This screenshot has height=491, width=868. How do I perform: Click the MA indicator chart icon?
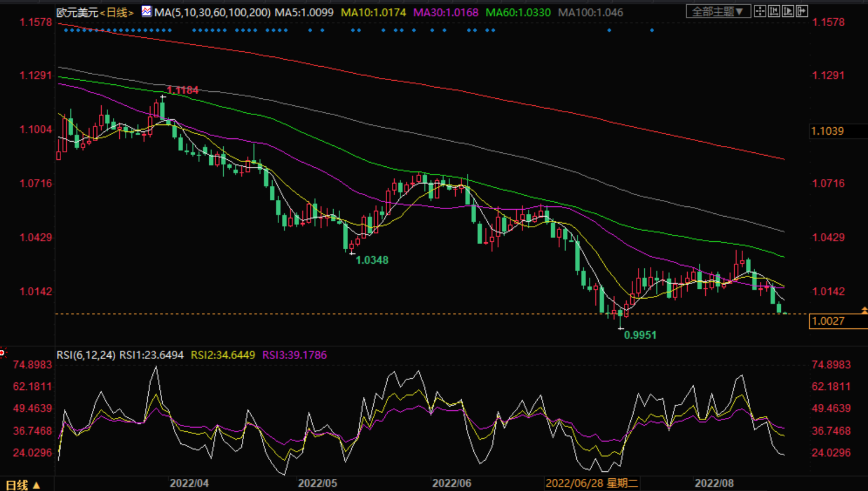(147, 12)
